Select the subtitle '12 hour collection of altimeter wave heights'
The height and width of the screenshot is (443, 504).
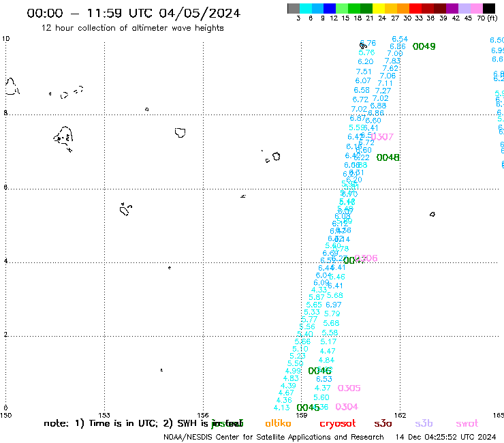pyautogui.click(x=132, y=28)
